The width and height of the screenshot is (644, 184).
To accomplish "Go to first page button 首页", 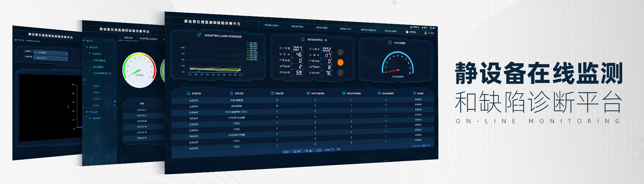I will [x=286, y=152].
